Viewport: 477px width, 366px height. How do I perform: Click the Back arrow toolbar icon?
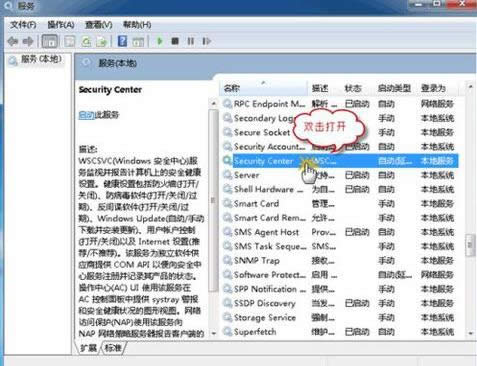tap(13, 42)
